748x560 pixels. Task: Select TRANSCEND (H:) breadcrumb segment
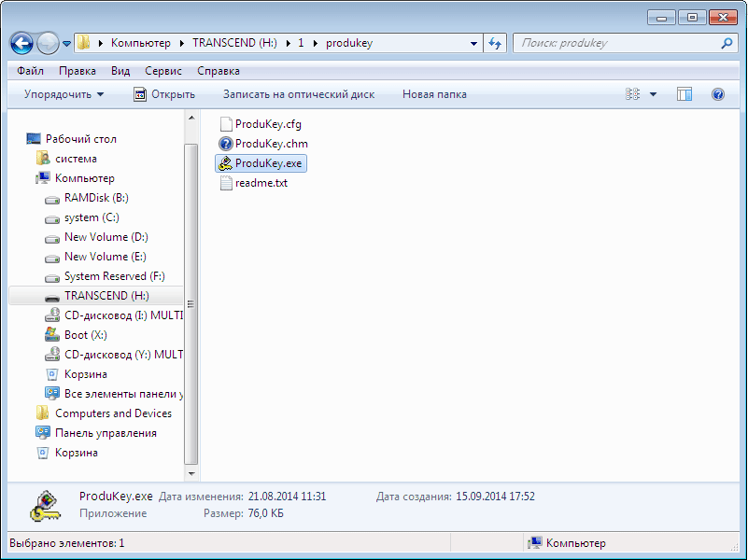click(234, 43)
